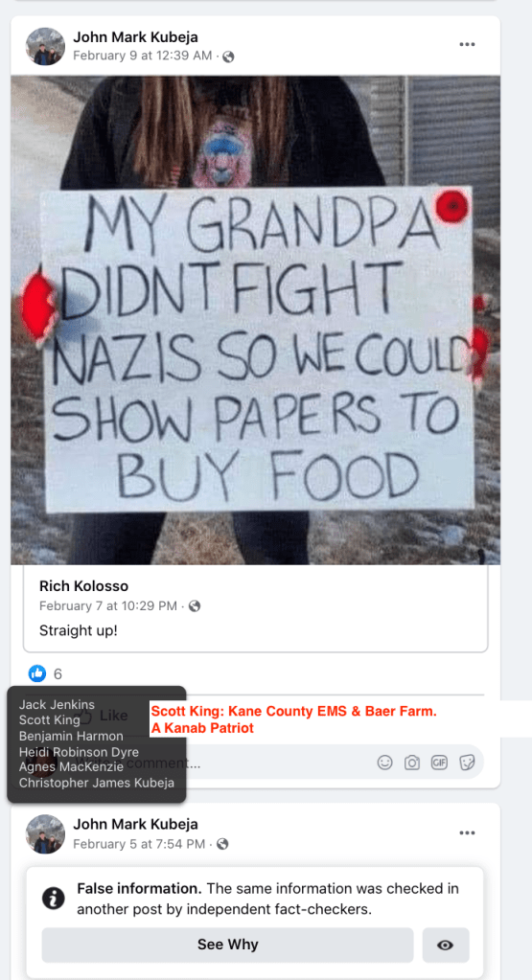The image size is (532, 980).
Task: Click the February 7 at 10:29 PM timestamp
Action: (107, 605)
